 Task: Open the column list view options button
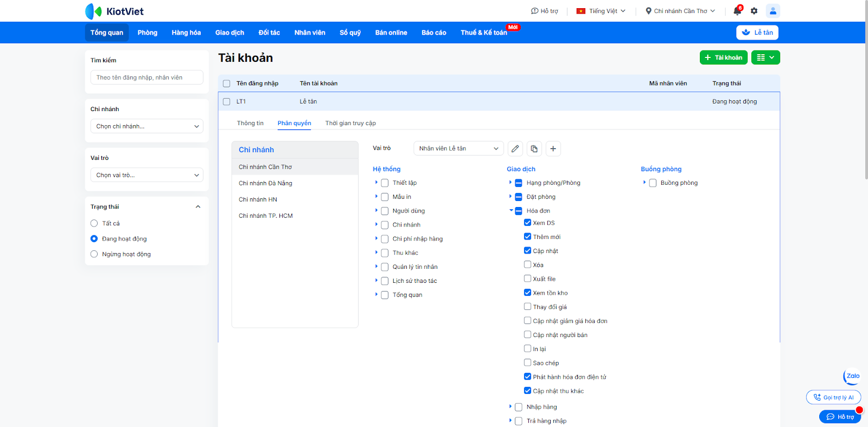pos(765,57)
